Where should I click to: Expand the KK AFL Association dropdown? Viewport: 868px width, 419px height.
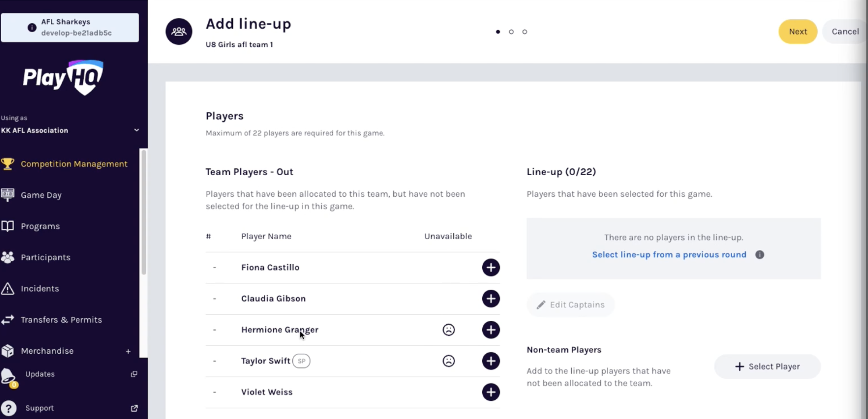click(x=136, y=130)
